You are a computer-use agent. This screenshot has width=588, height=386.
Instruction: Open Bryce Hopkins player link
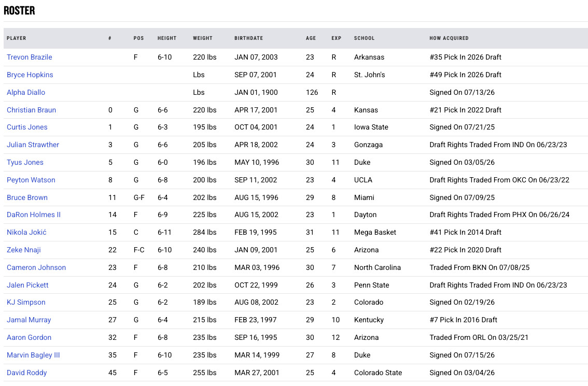click(30, 75)
